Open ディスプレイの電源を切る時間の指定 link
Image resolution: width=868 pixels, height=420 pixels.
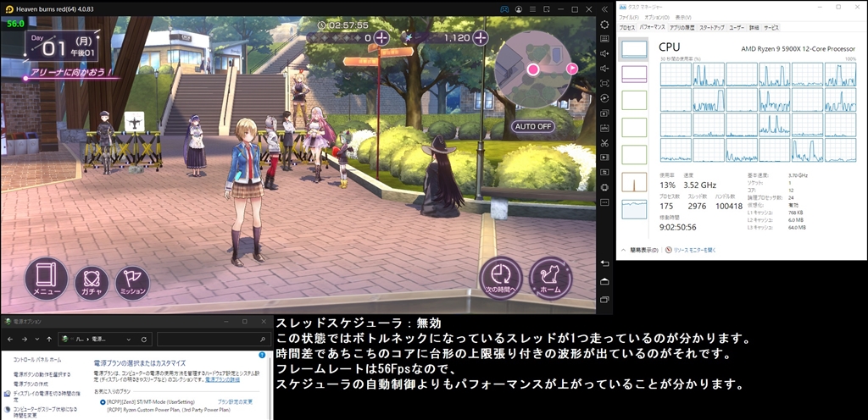pos(46,395)
